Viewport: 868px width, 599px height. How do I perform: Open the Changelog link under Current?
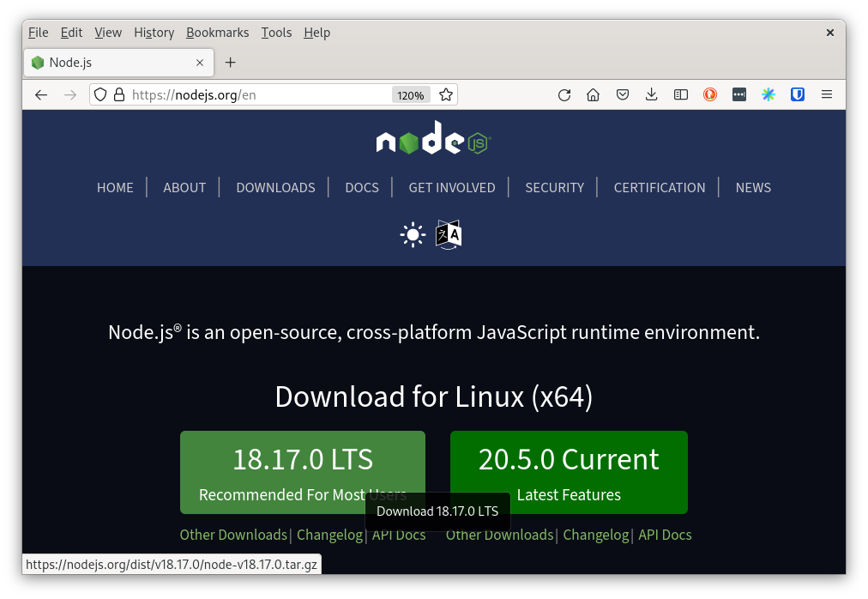pos(595,535)
